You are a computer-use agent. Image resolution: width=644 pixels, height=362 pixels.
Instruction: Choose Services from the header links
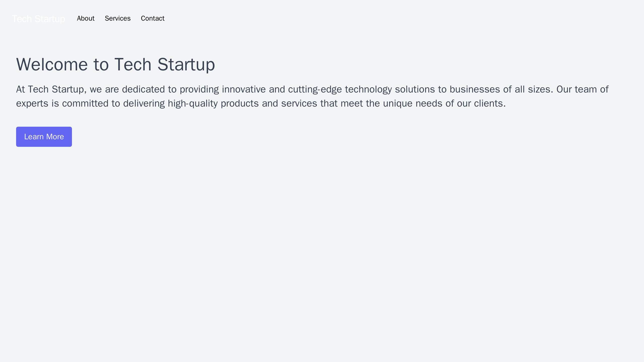[118, 18]
